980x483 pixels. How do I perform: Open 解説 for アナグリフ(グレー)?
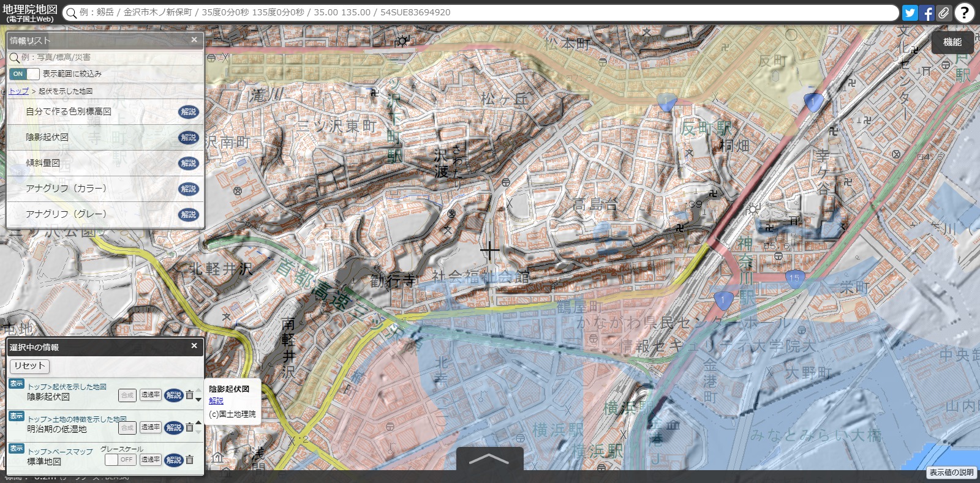(189, 214)
